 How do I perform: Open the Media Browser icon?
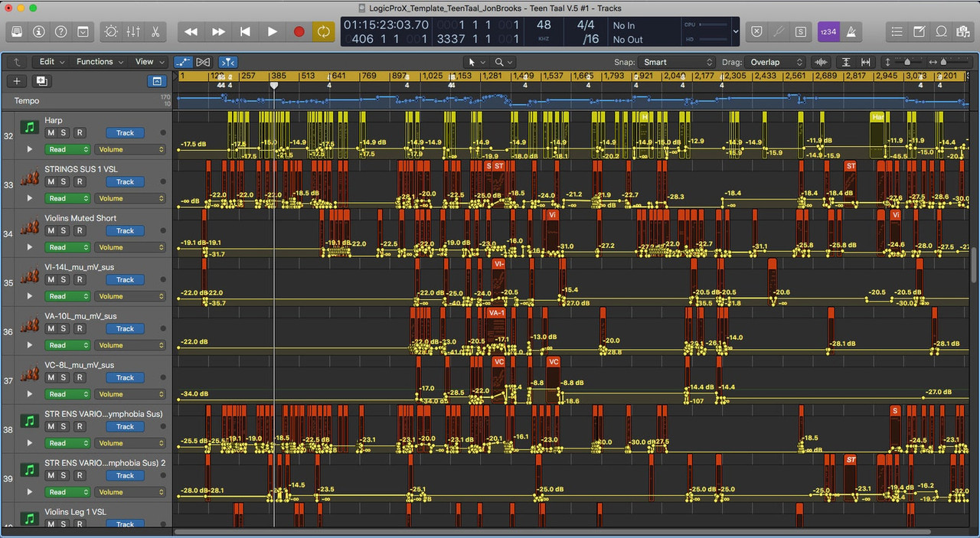(x=964, y=31)
